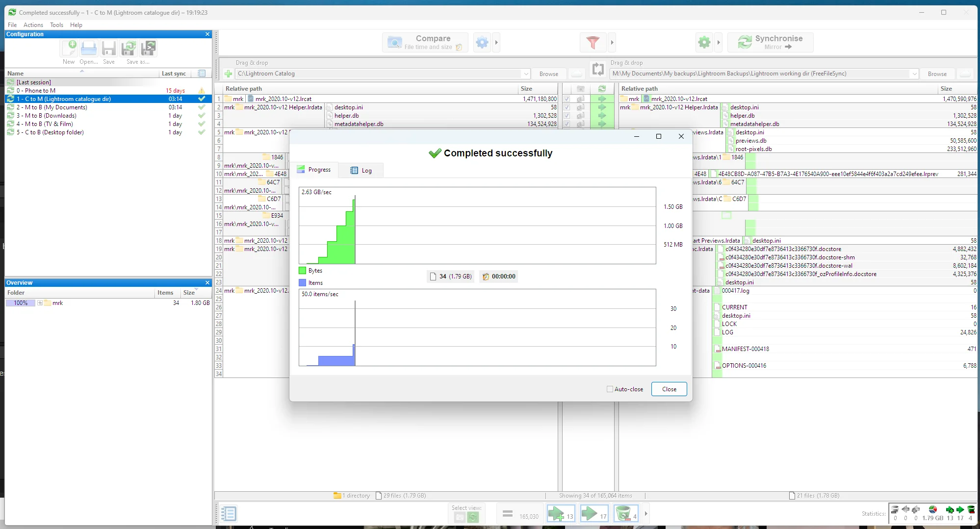Click the New configuration icon
Viewport: 980px width, 529px height.
69,49
